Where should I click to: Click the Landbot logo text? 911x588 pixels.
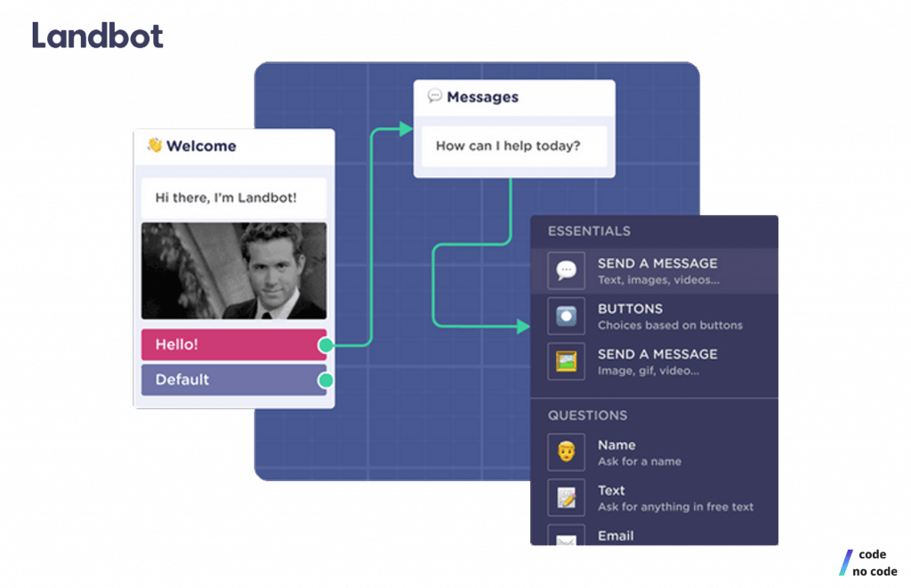[97, 35]
